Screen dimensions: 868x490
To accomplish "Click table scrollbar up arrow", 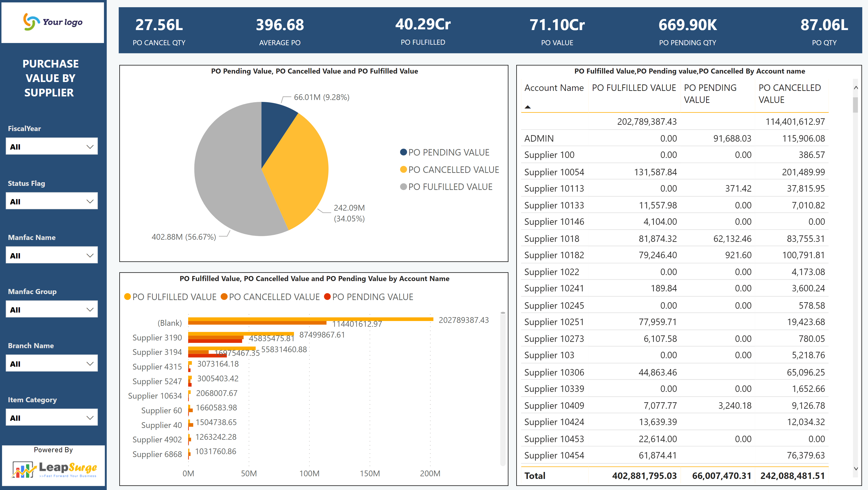I will (855, 88).
